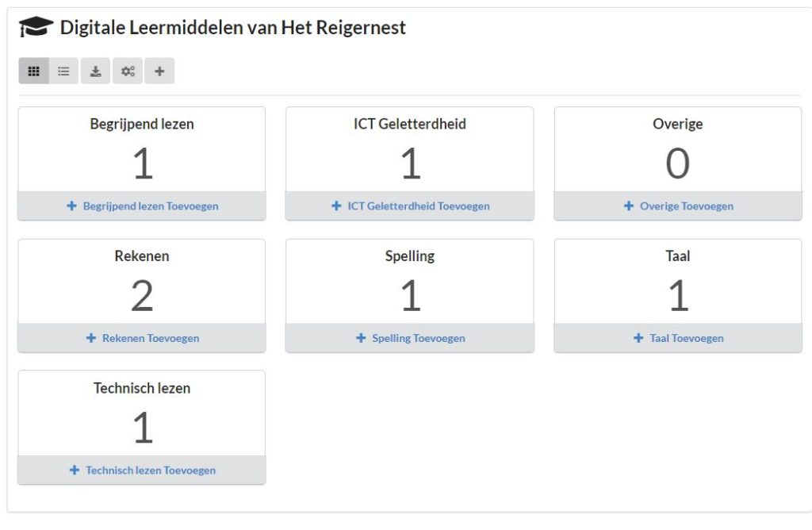Screen dimensions: 812x530
Task: Click Begrijpend lezen Toevoegen link
Action: tap(151, 205)
